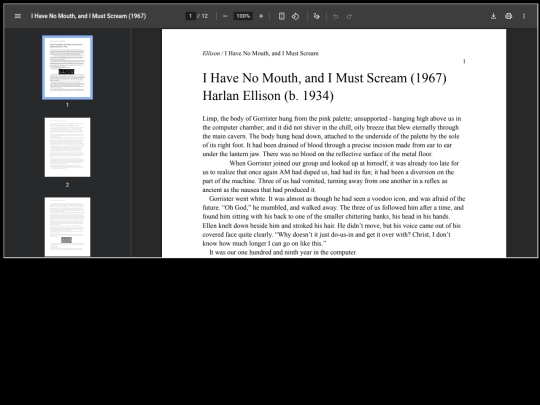Click the 'Harlan Ellison (b. 1934)' heading
The height and width of the screenshot is (405, 540).
click(268, 96)
